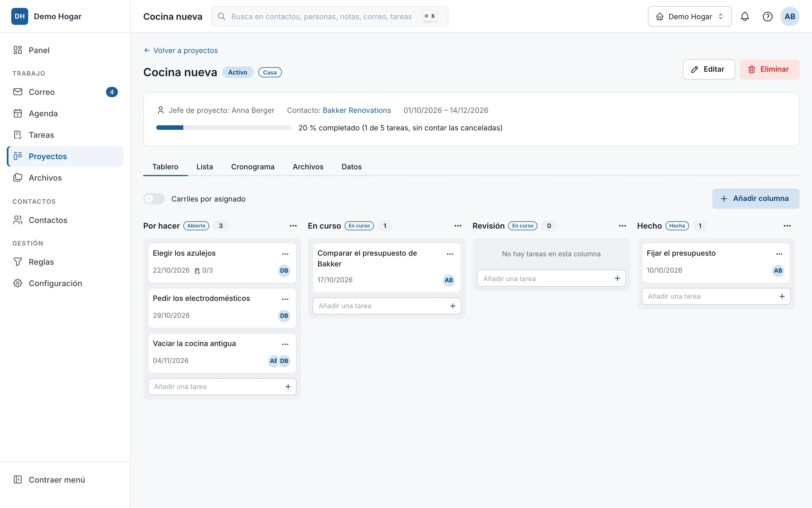
Task: Click the project completion progress bar
Action: coord(224,128)
